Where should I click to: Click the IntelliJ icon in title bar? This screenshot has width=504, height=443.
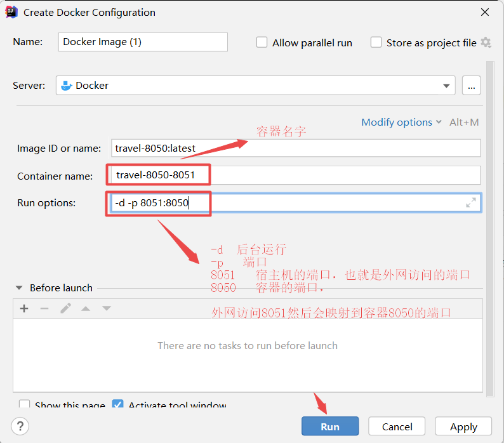[11, 12]
